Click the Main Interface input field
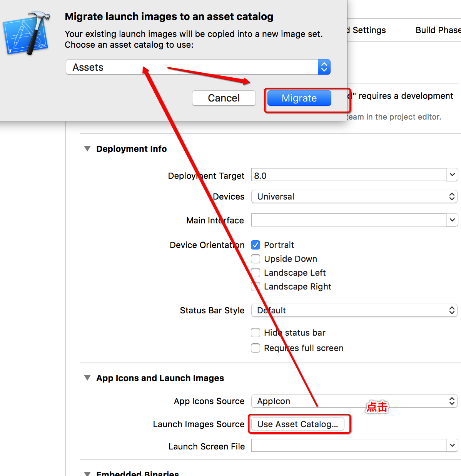This screenshot has width=461, height=476. click(349, 220)
